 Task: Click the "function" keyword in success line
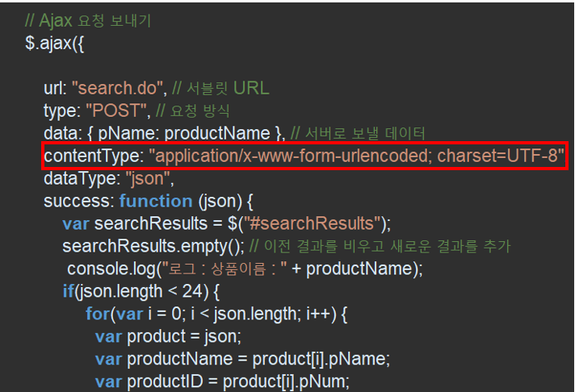click(x=156, y=201)
